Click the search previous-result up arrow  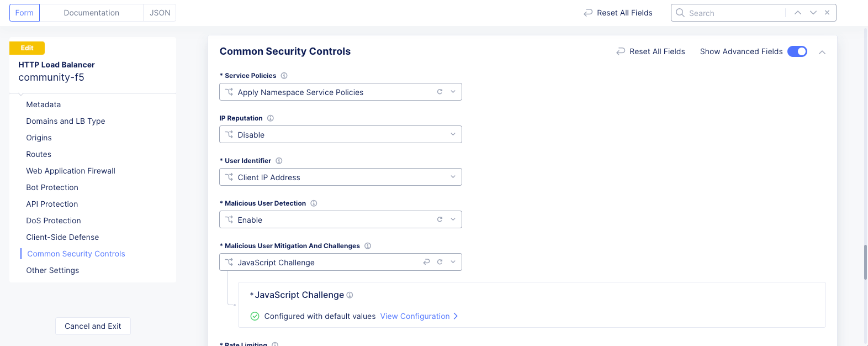click(x=798, y=13)
